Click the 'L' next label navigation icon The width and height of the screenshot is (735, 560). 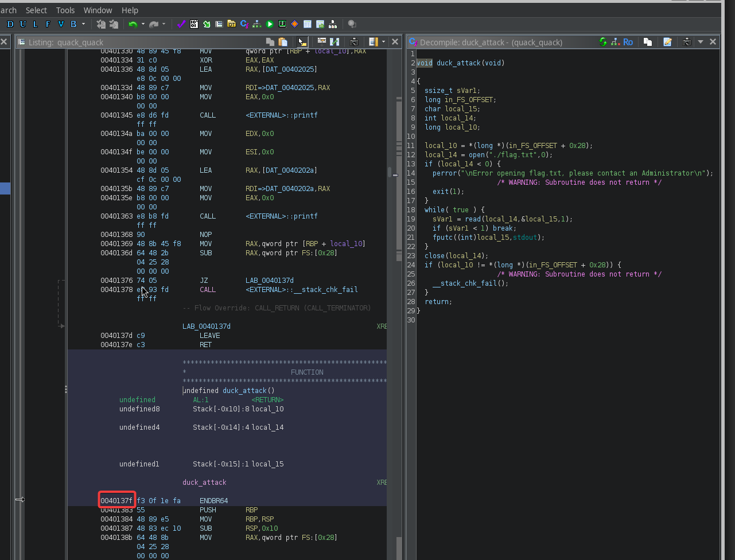coord(36,24)
